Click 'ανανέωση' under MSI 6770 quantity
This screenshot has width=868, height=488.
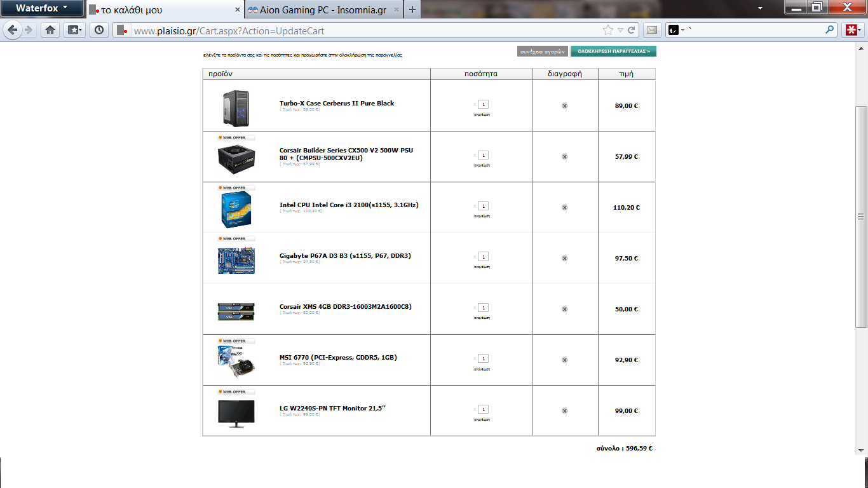pyautogui.click(x=482, y=369)
